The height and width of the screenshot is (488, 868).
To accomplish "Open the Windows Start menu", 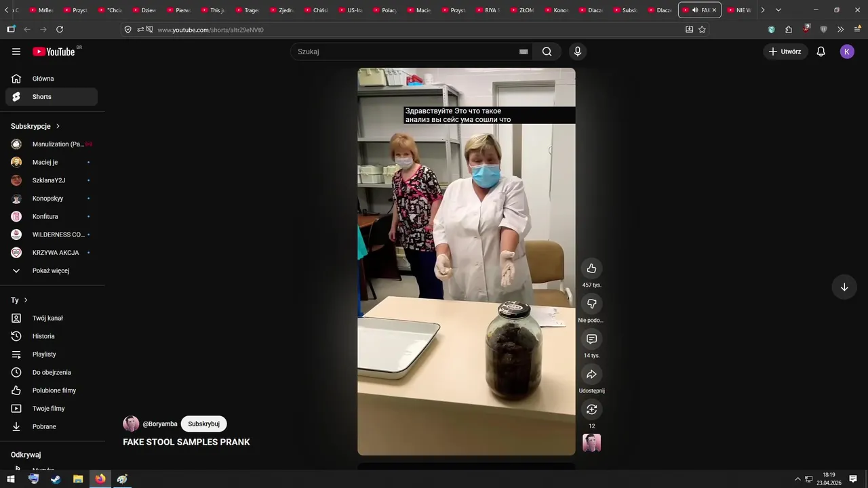I will click(11, 479).
